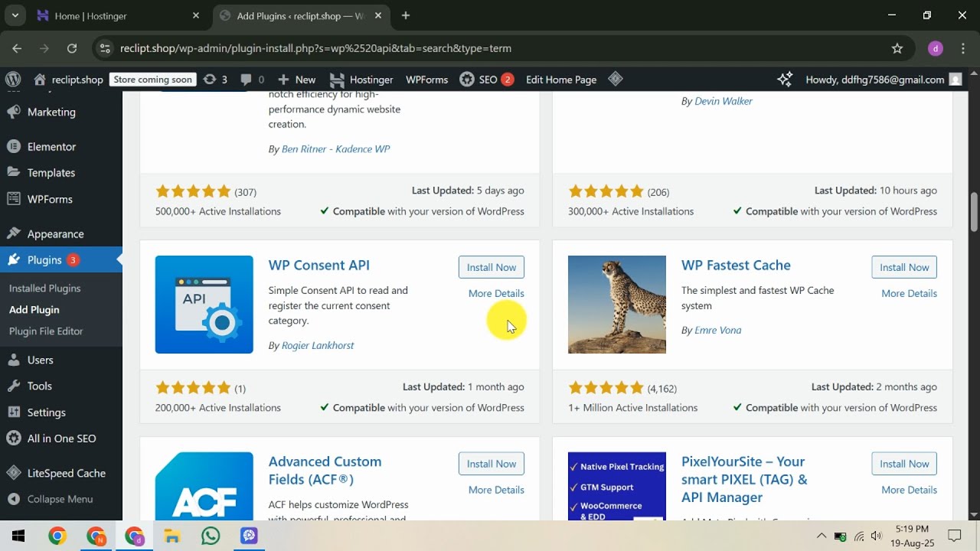
Task: Open author Emre Vona's link
Action: point(717,330)
